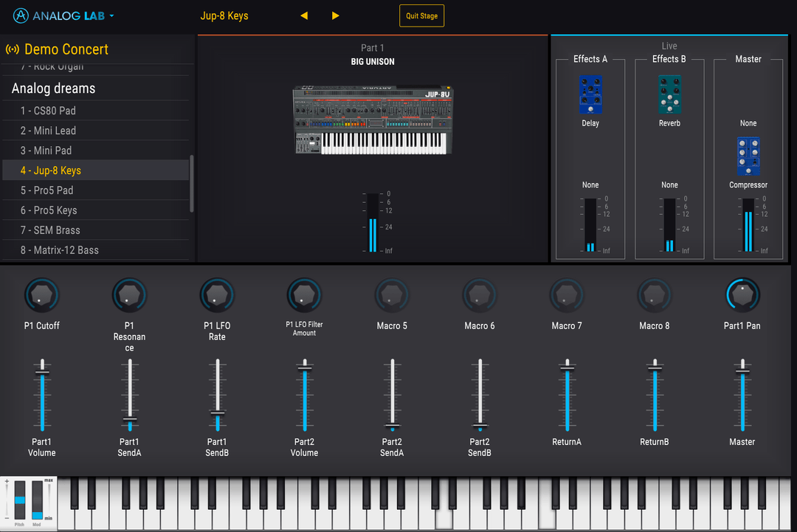Click the Quit Stage button
The image size is (797, 532).
pos(422,15)
